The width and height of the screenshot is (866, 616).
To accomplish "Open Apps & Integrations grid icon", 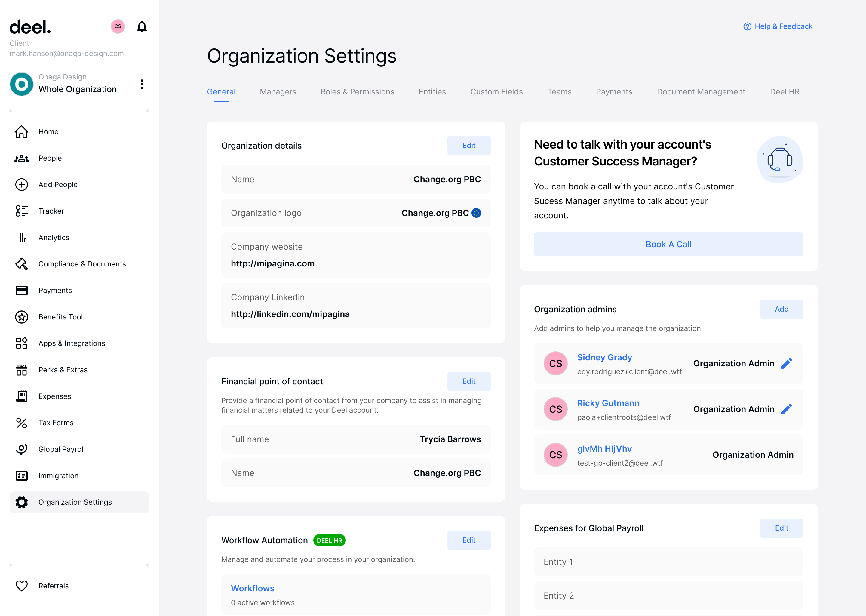I will pyautogui.click(x=22, y=343).
